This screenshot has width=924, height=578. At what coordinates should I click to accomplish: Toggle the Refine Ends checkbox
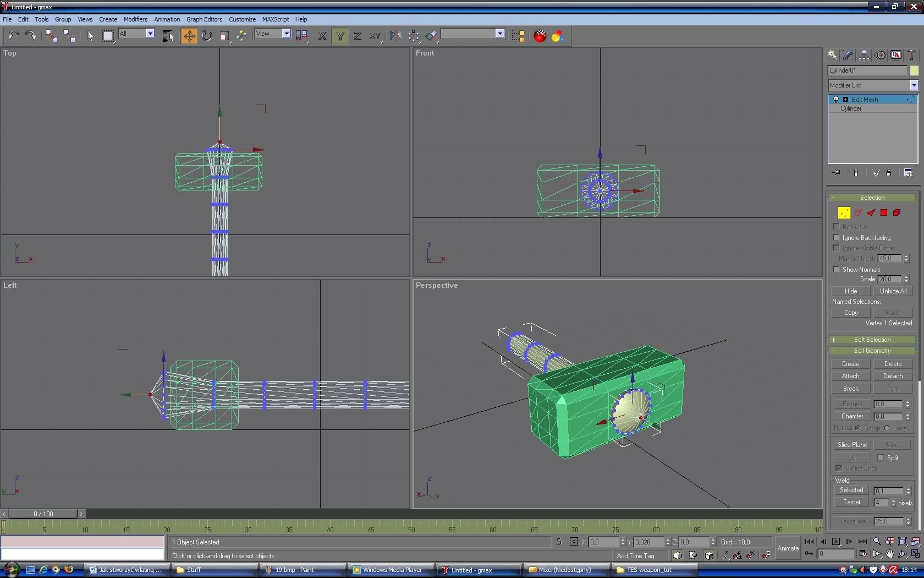839,468
